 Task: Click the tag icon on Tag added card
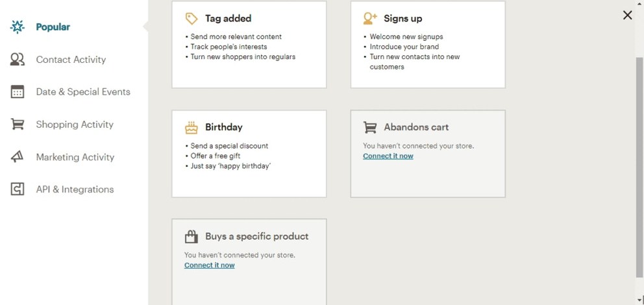192,18
